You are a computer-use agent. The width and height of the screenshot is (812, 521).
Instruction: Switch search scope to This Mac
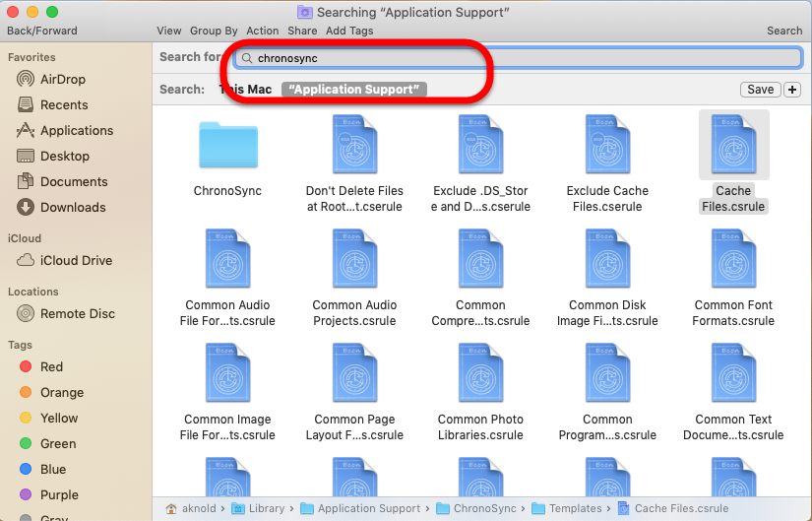pyautogui.click(x=246, y=90)
